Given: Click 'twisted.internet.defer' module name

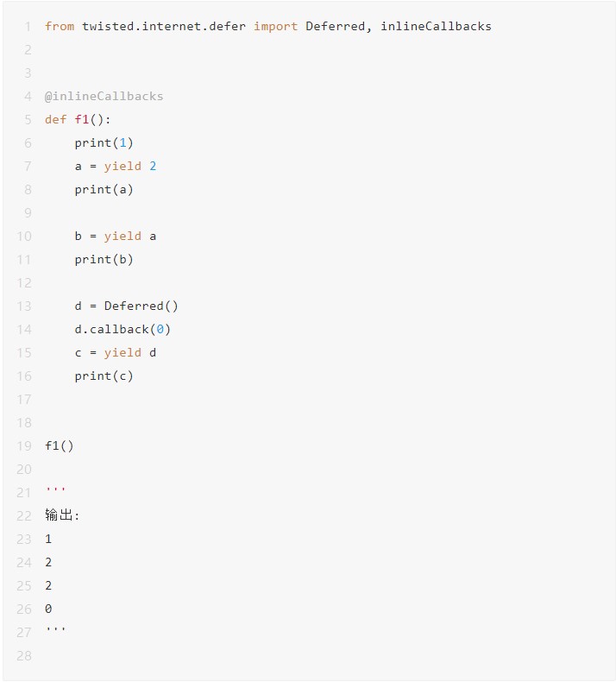Looking at the screenshot, I should click(164, 26).
